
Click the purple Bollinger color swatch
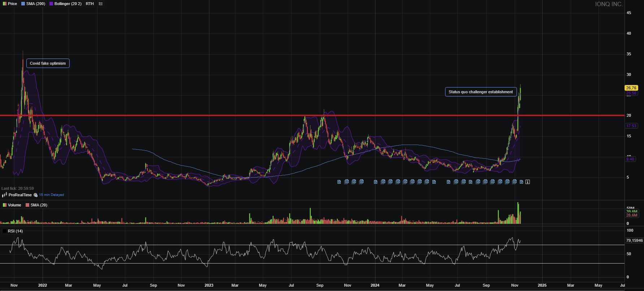(51, 4)
